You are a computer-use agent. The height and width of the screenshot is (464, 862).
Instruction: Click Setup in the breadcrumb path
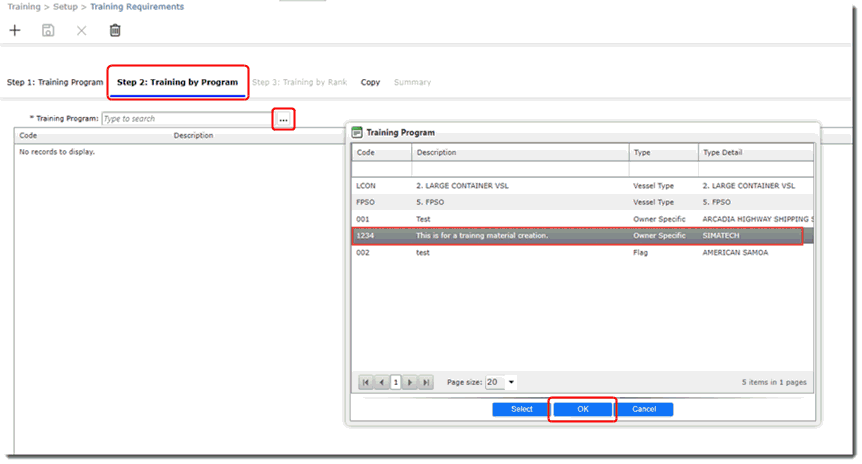point(65,7)
